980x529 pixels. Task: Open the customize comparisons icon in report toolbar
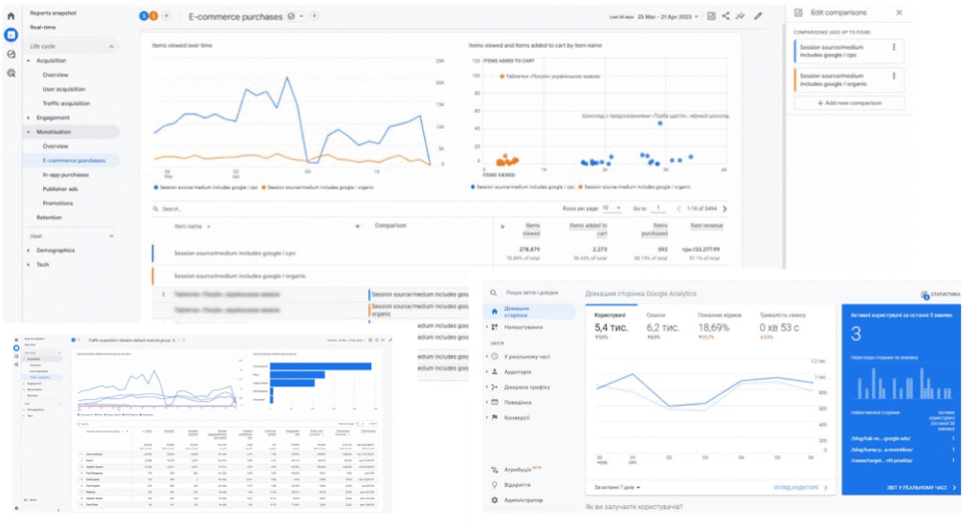pos(711,16)
